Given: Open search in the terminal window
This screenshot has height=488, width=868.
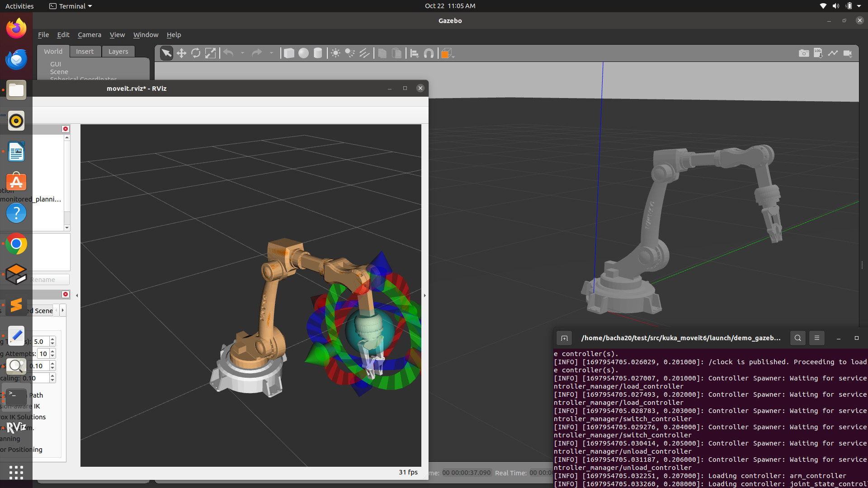Looking at the screenshot, I should (798, 338).
